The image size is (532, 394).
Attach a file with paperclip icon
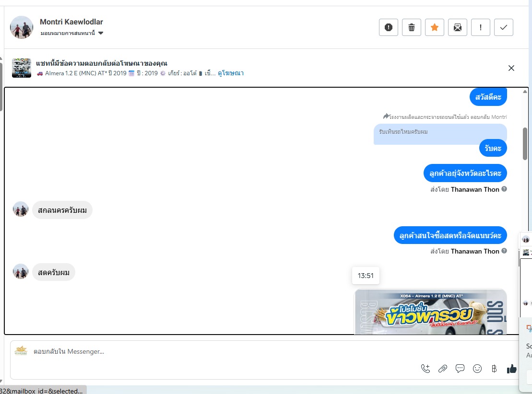(x=443, y=369)
